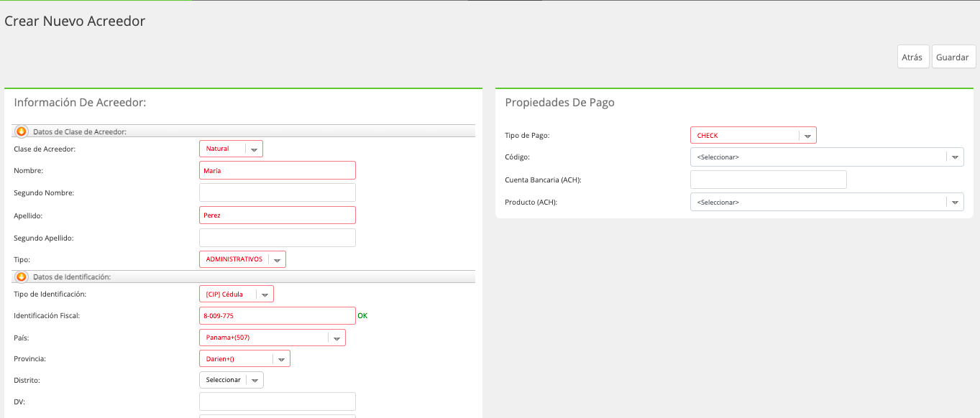The width and height of the screenshot is (980, 418).
Task: Open Provincia dropdown showing Darien
Action: coord(244,358)
